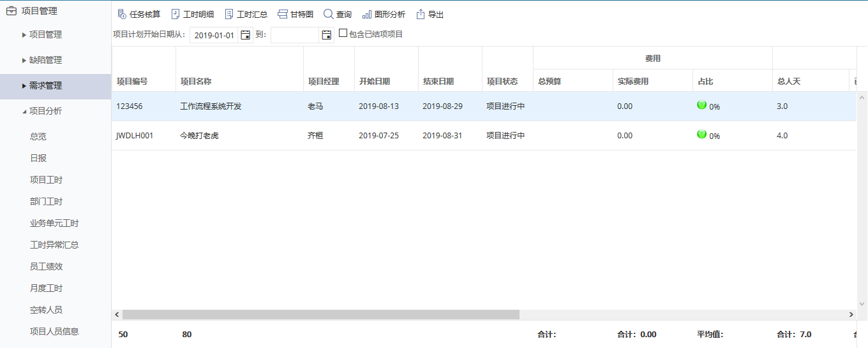This screenshot has height=348, width=868.
Task: Click the end date input field
Action: point(295,35)
